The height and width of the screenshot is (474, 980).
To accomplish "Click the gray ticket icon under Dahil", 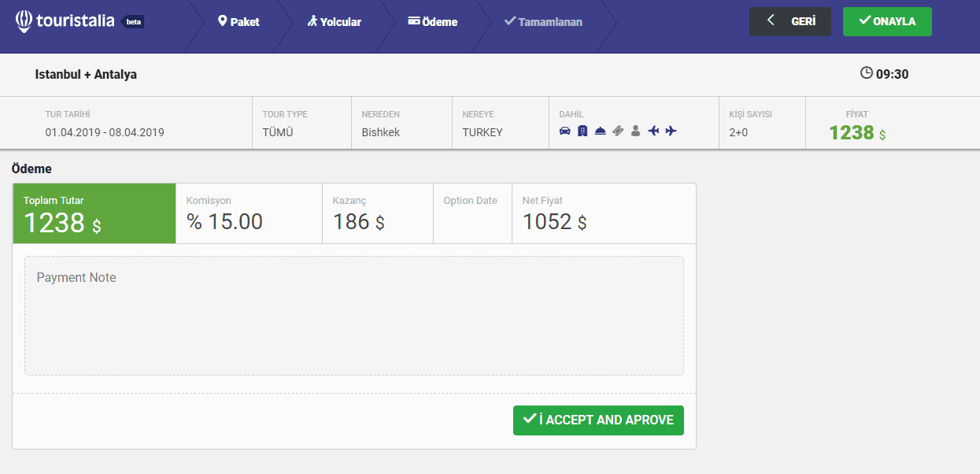I will (x=618, y=131).
